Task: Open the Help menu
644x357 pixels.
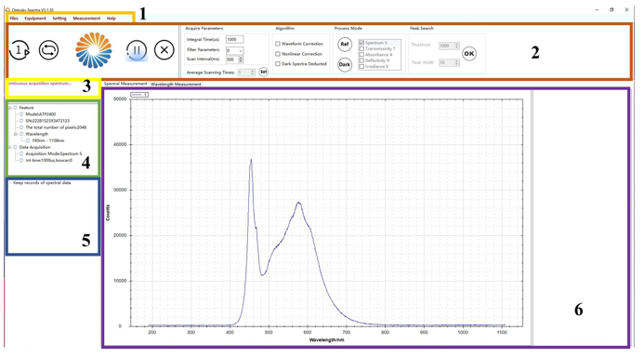Action: (x=112, y=19)
